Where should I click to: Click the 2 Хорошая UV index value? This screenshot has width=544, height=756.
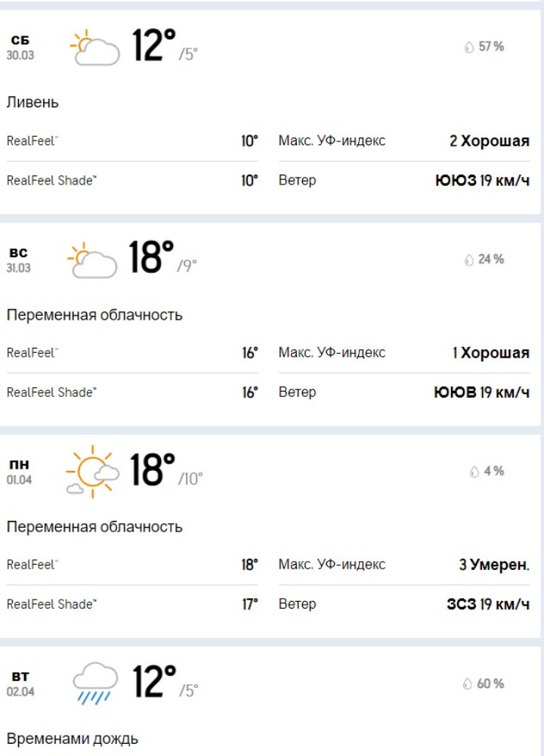point(490,141)
